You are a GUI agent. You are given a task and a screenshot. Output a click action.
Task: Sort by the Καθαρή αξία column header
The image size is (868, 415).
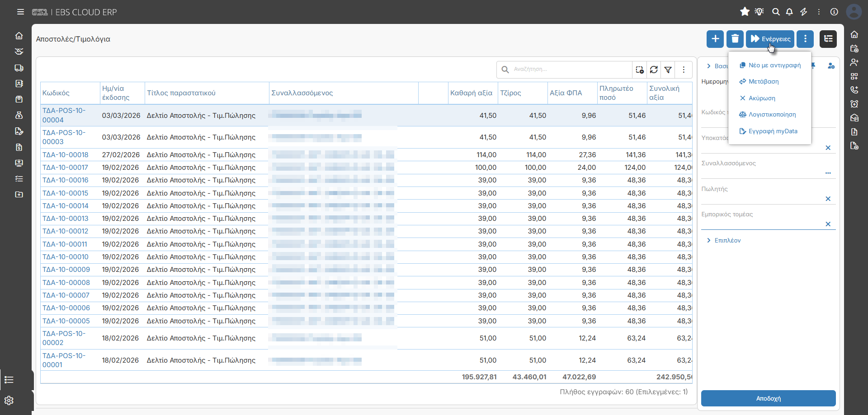point(471,93)
